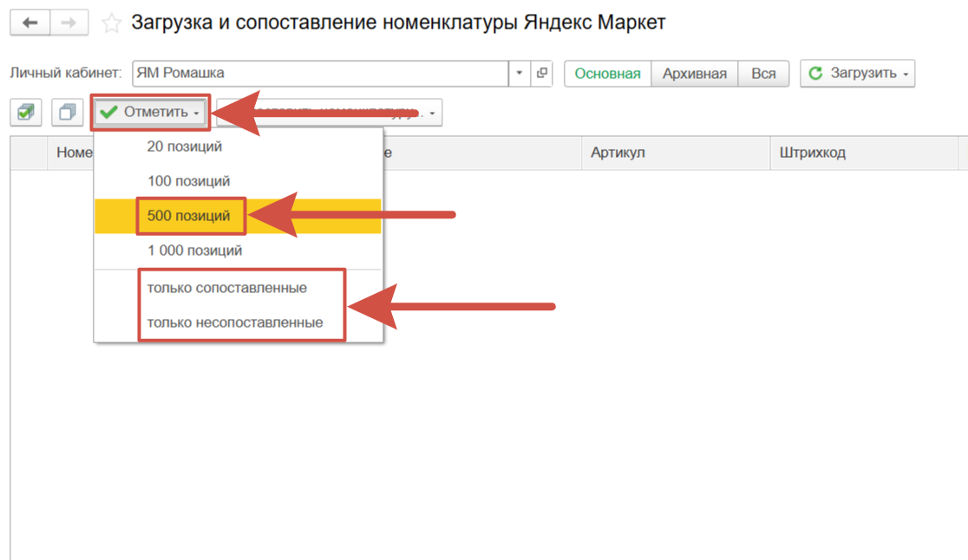Click the check all rows icon
The height and width of the screenshot is (560, 968).
pyautogui.click(x=26, y=113)
